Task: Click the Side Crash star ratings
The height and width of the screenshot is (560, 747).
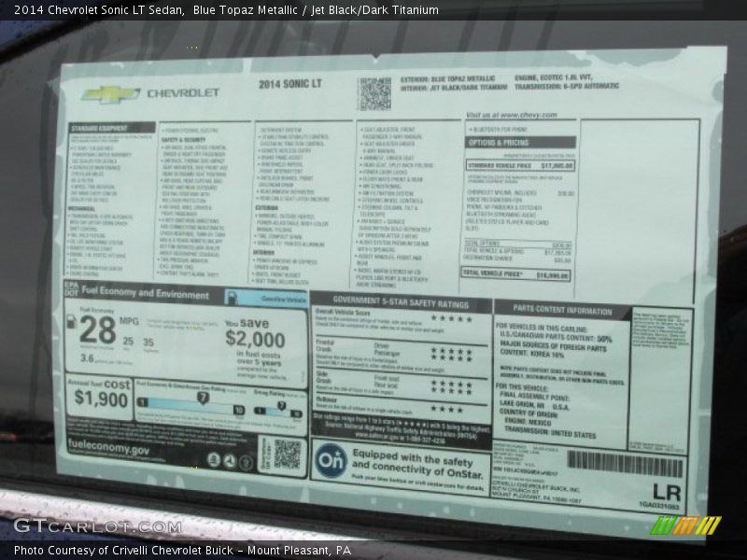Action: point(451,387)
